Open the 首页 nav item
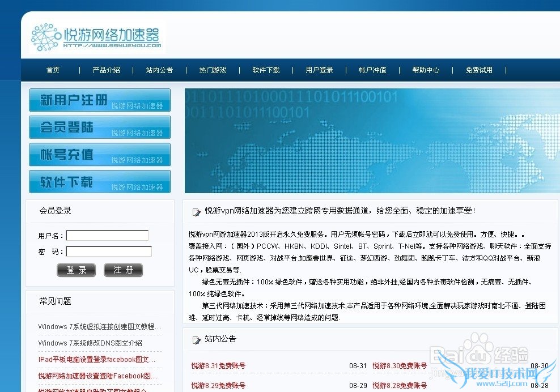This screenshot has width=560, height=392. tap(53, 70)
